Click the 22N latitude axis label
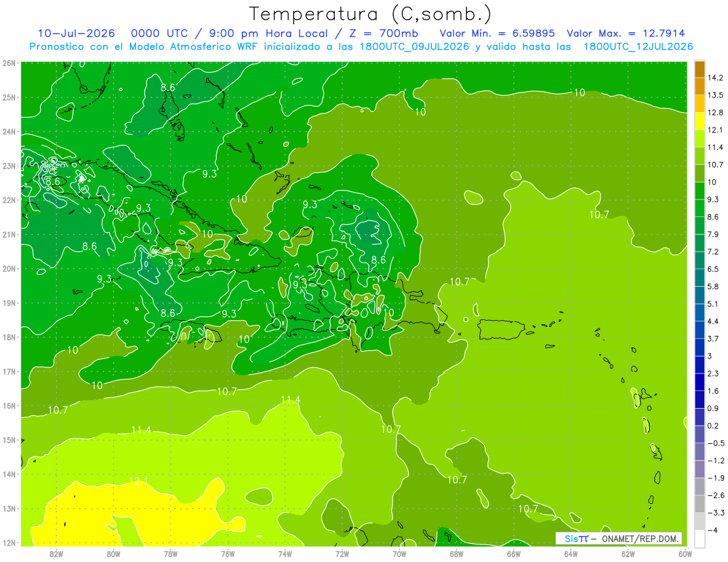 click(9, 200)
